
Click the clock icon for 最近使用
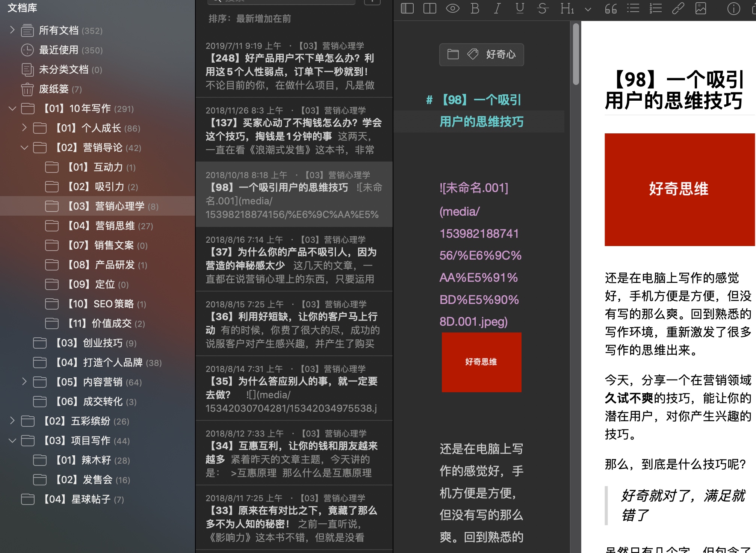[x=27, y=50]
